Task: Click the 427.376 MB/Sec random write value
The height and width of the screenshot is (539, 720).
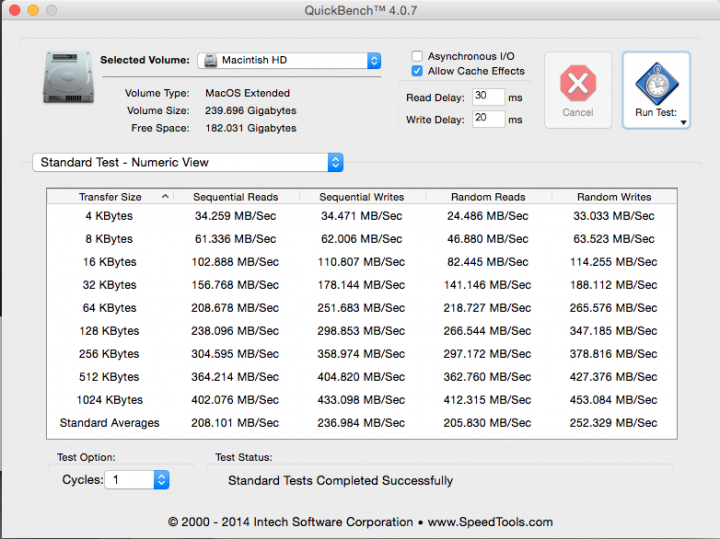Action: coord(613,376)
